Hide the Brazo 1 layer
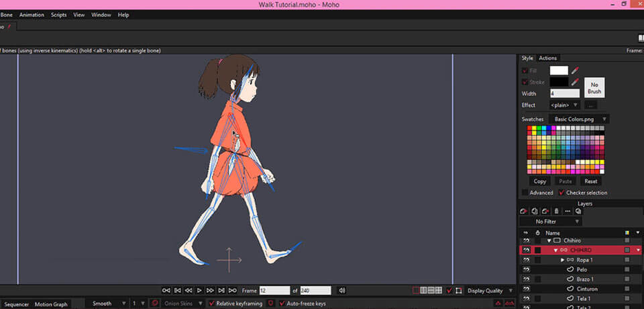 (526, 279)
